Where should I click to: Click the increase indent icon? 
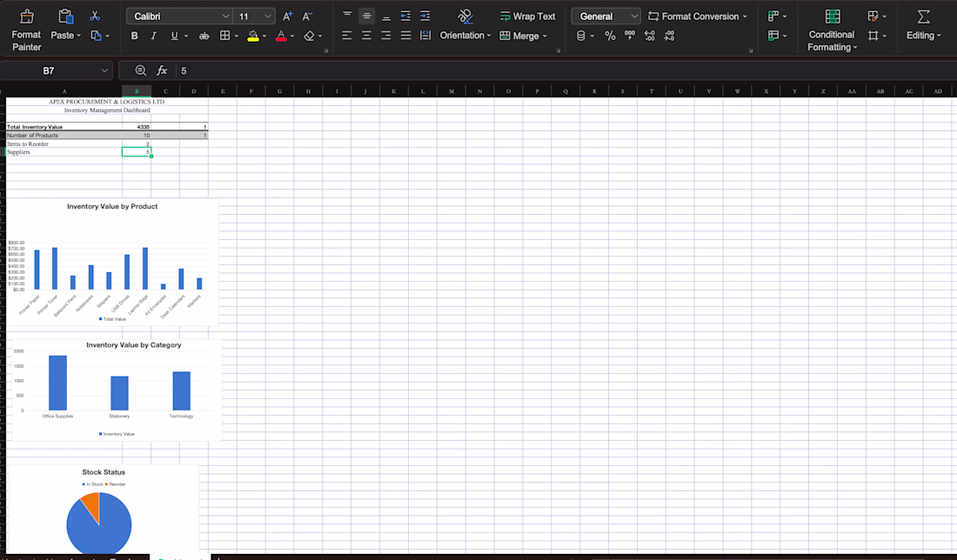tap(425, 17)
